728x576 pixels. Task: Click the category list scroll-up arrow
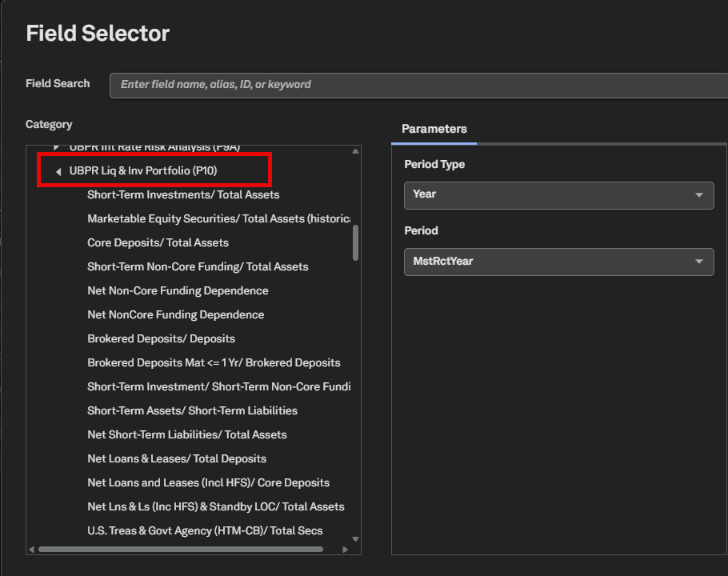coord(356,151)
